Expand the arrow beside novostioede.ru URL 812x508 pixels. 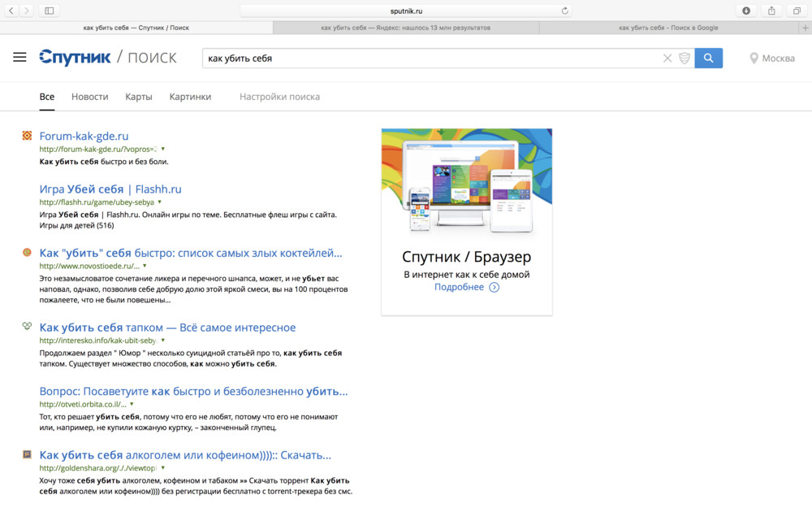point(145,266)
